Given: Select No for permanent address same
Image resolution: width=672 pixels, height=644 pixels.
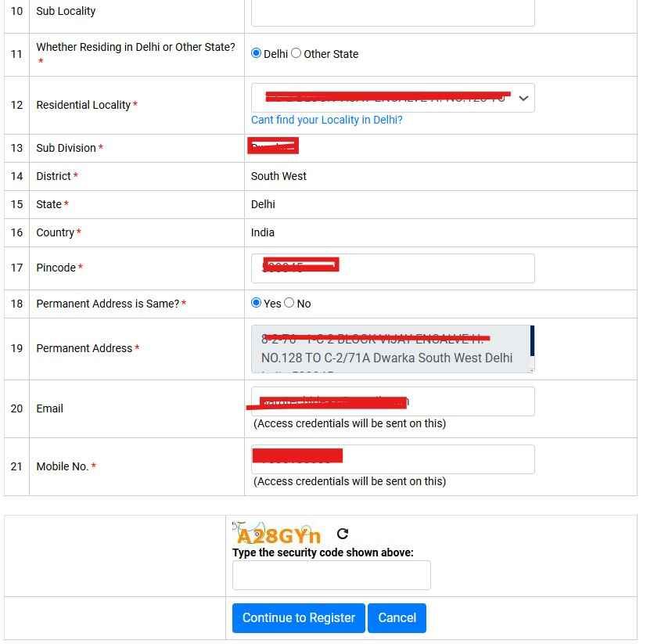Looking at the screenshot, I should point(289,303).
